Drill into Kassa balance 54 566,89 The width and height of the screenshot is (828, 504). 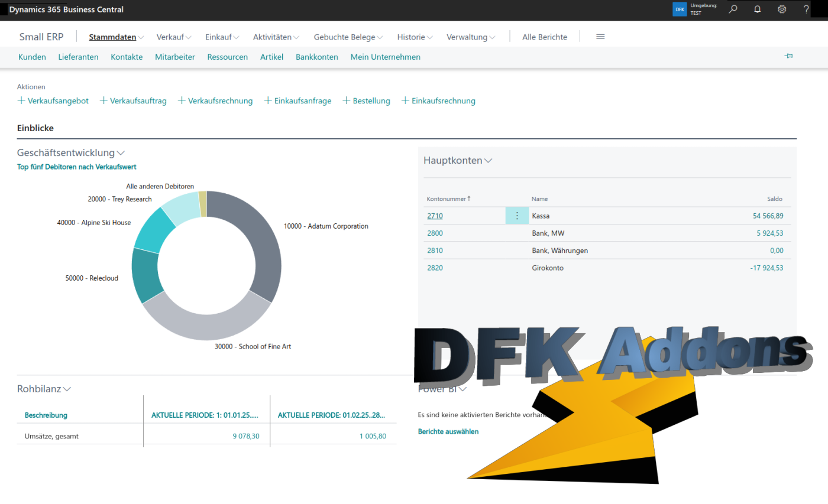click(x=768, y=216)
